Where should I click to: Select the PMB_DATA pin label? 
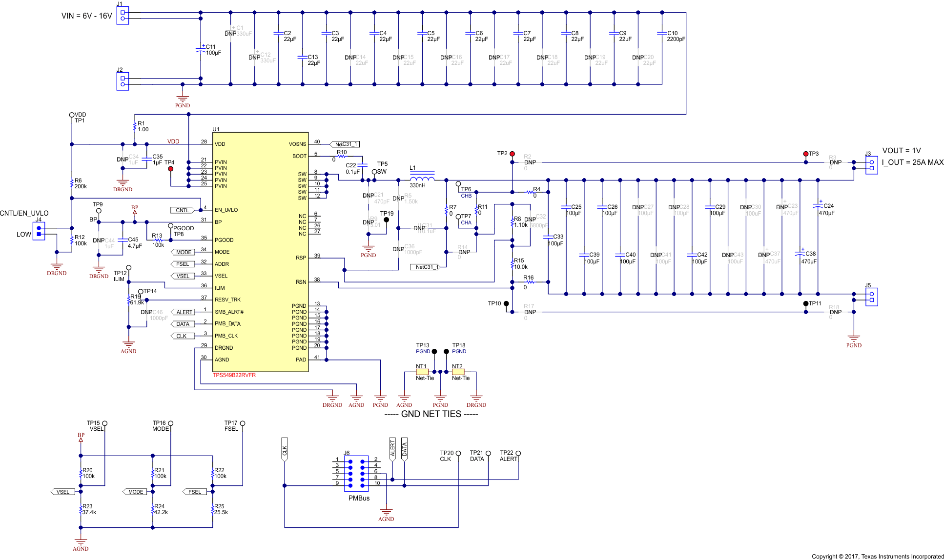[x=228, y=324]
